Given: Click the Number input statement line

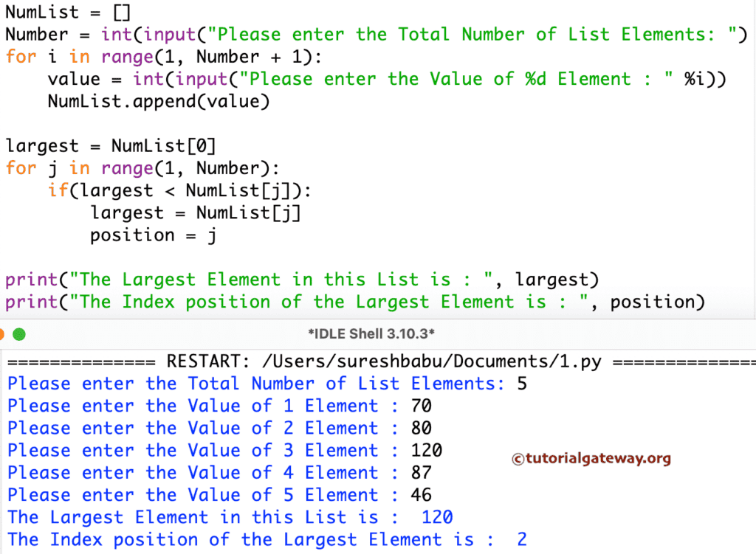Looking at the screenshot, I should pos(295,34).
